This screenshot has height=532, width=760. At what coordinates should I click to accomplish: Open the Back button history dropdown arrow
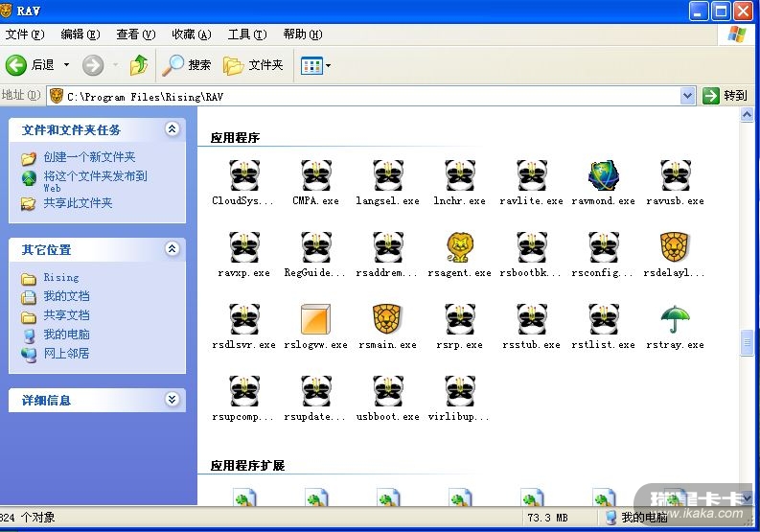[x=66, y=65]
